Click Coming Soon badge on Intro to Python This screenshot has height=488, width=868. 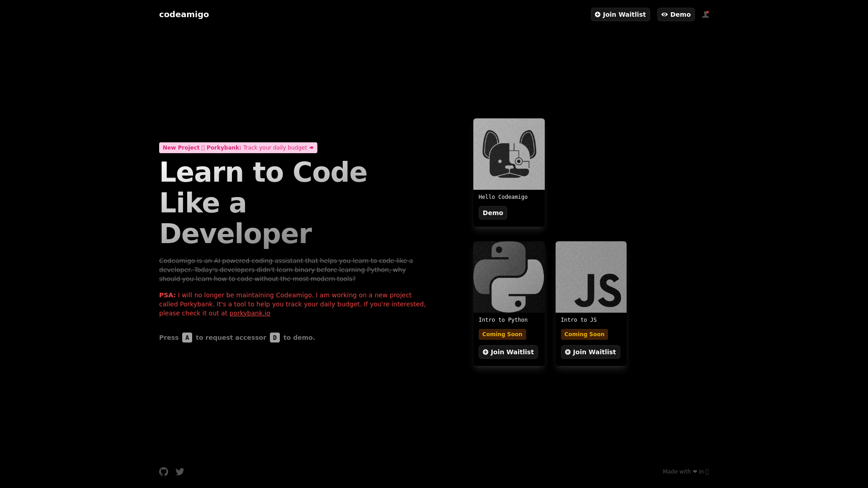tap(502, 334)
